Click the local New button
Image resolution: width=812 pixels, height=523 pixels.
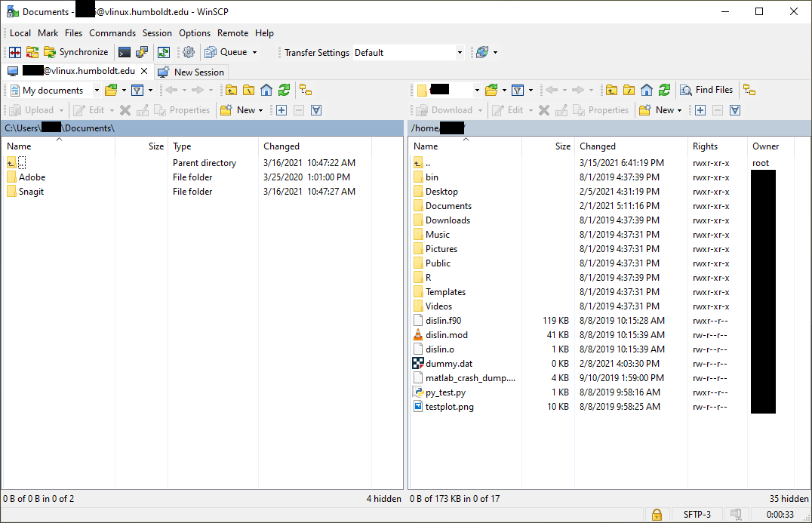[241, 109]
